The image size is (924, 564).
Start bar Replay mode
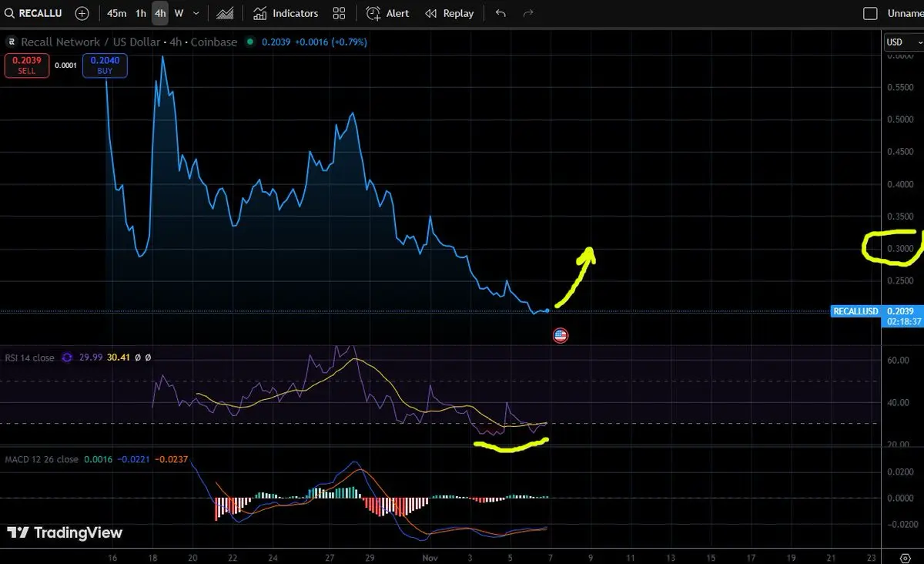450,13
